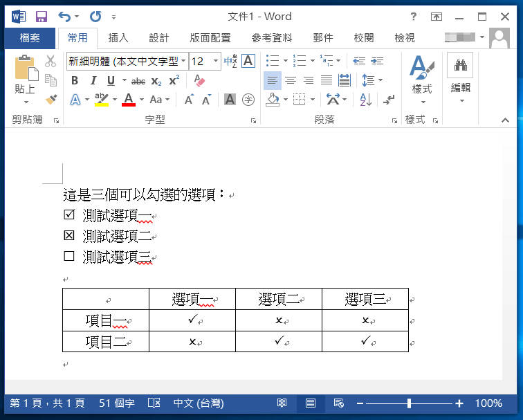Click the enclosed character icon
Image resolution: width=523 pixels, height=420 pixels.
point(248,100)
